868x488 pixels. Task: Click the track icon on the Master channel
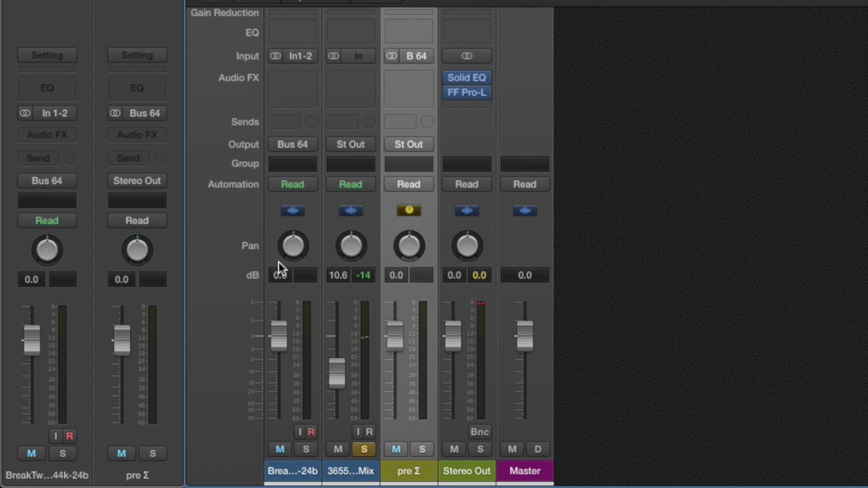(x=525, y=211)
